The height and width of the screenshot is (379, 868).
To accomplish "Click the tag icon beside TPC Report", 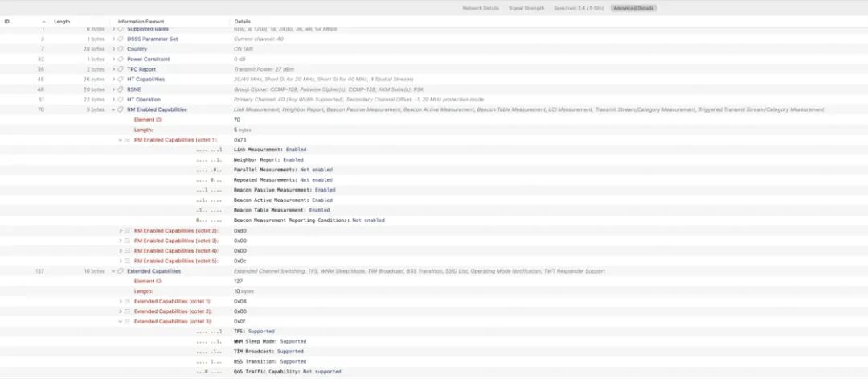I will [x=120, y=69].
